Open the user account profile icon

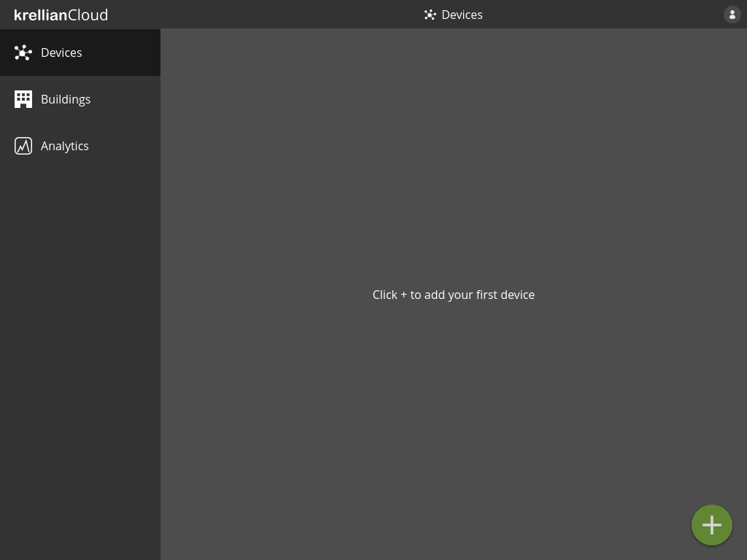(732, 15)
